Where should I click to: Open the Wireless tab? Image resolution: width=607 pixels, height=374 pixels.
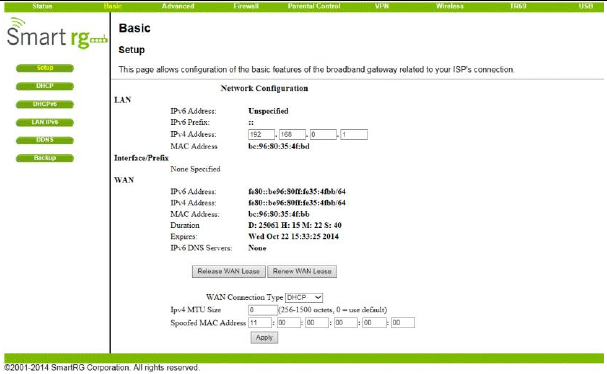click(449, 6)
